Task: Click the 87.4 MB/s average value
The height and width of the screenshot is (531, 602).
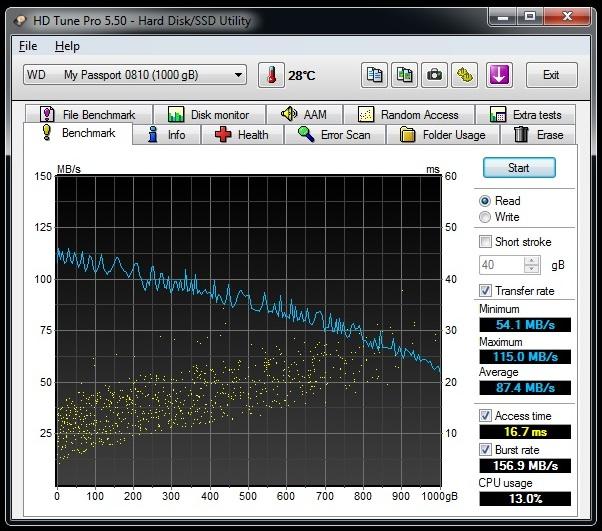Action: tap(525, 388)
